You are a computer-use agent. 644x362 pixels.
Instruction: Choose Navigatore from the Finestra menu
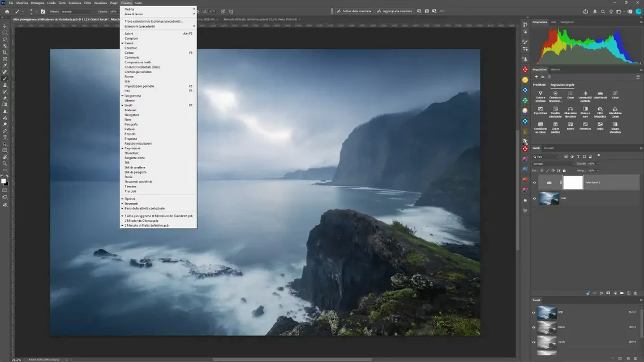[158, 115]
